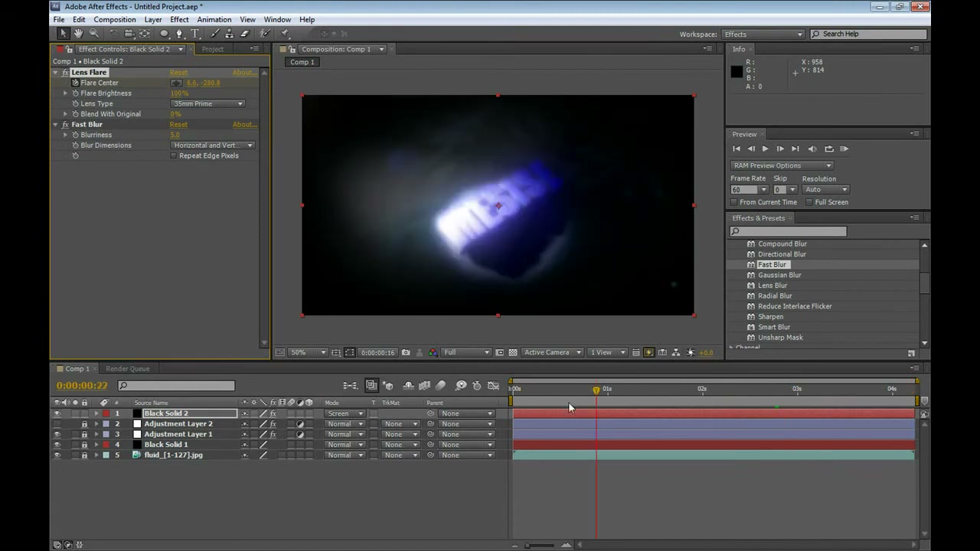Toggle the region of interest button
The height and width of the screenshot is (551, 980).
click(500, 352)
